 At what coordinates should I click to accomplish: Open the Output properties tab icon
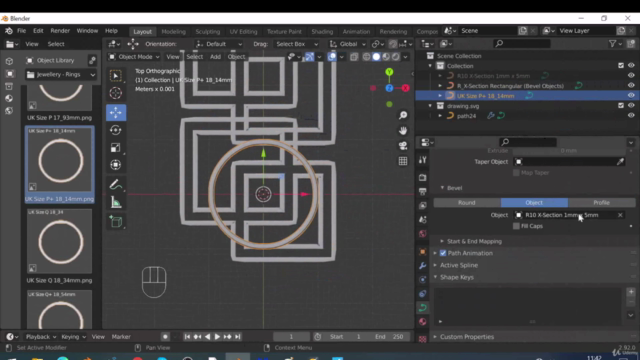422,191
